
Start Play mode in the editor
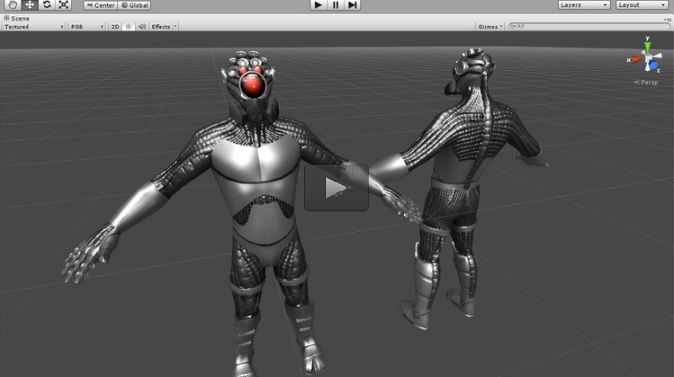318,5
